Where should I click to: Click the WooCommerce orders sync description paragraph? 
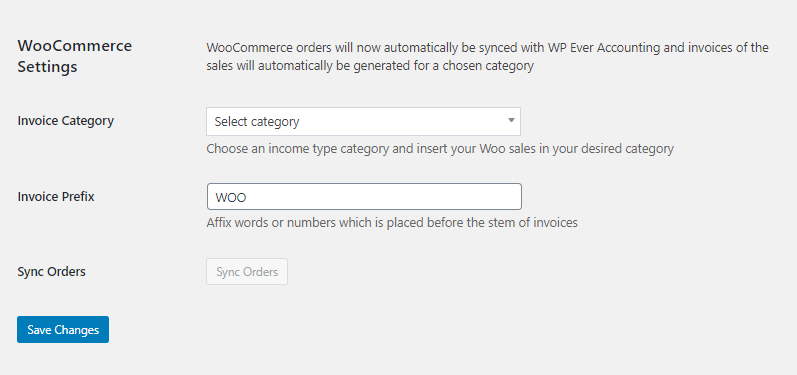coord(487,57)
